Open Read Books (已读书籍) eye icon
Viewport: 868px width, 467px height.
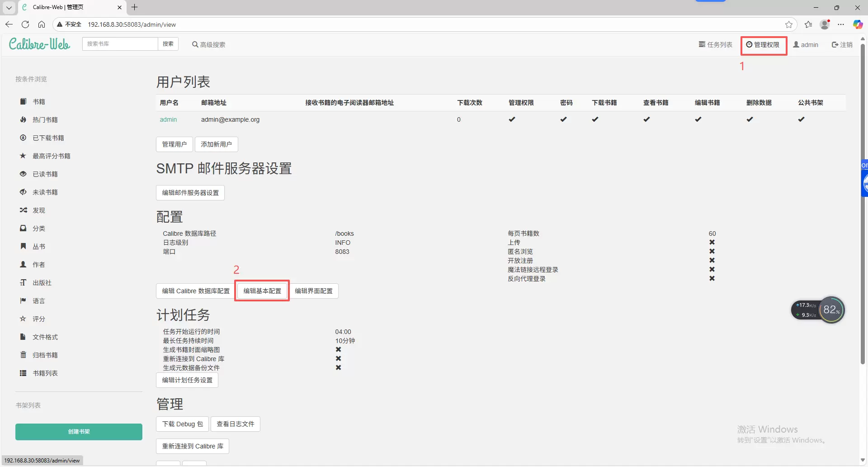pyautogui.click(x=23, y=174)
